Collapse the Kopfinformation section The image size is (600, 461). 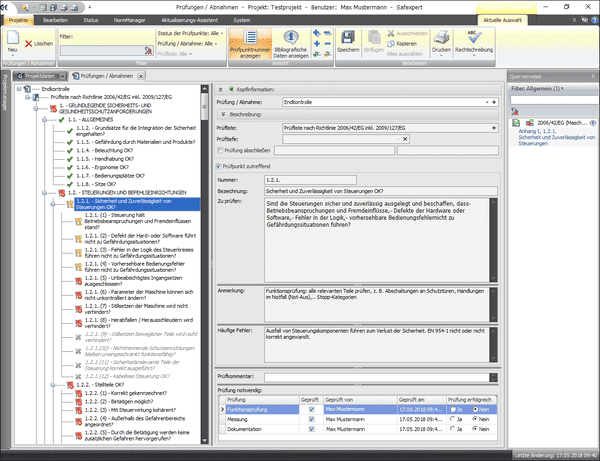[221, 89]
